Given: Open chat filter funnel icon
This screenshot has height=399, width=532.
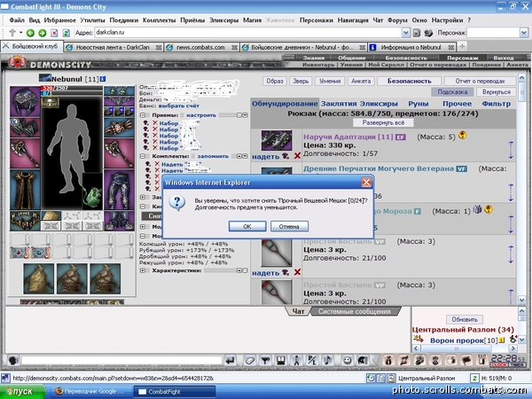Looking at the screenshot, I should click(265, 360).
